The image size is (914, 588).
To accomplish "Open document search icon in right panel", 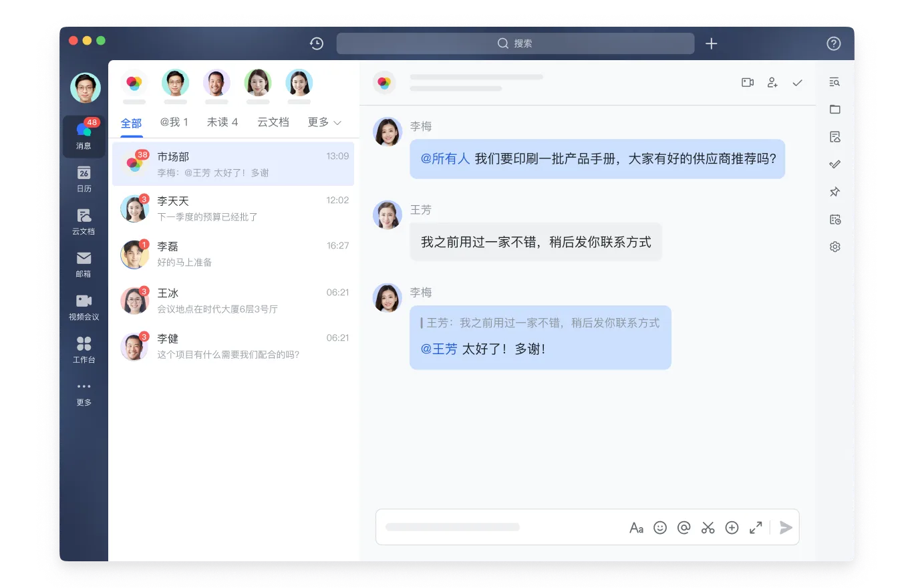I will point(834,137).
